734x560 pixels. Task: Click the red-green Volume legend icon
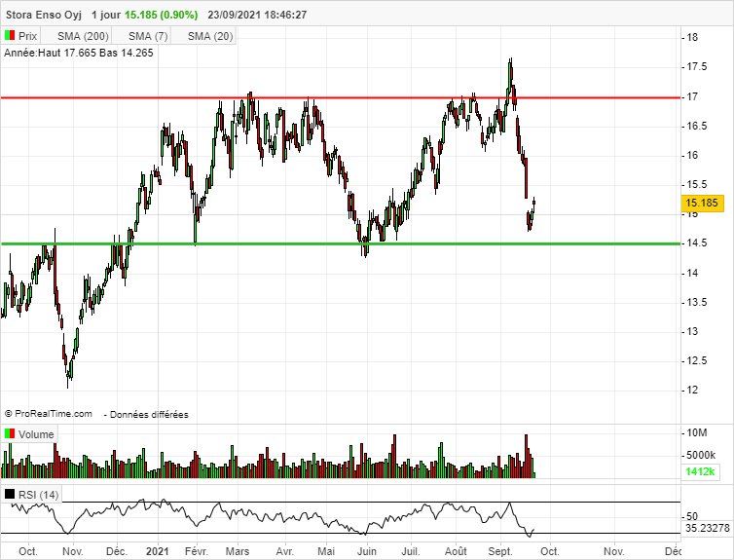coord(10,434)
